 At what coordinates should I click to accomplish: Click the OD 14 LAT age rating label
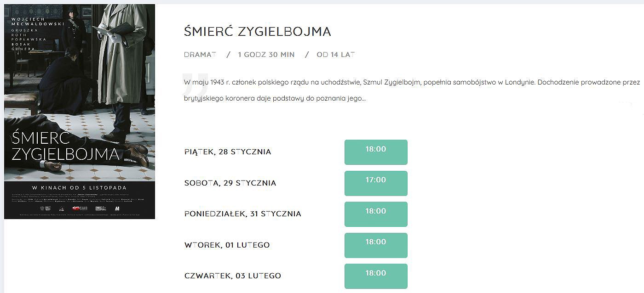point(336,55)
